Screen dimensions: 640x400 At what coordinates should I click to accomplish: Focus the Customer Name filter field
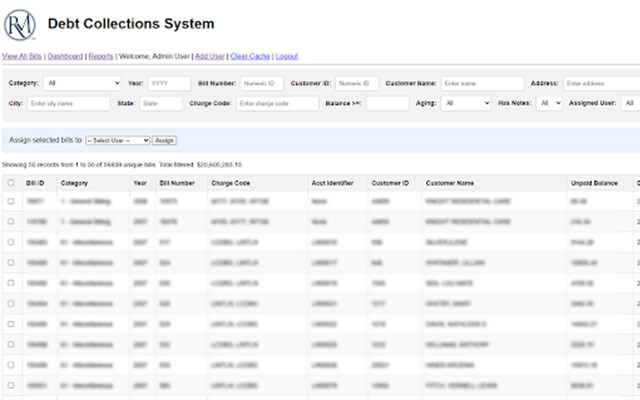(x=483, y=83)
